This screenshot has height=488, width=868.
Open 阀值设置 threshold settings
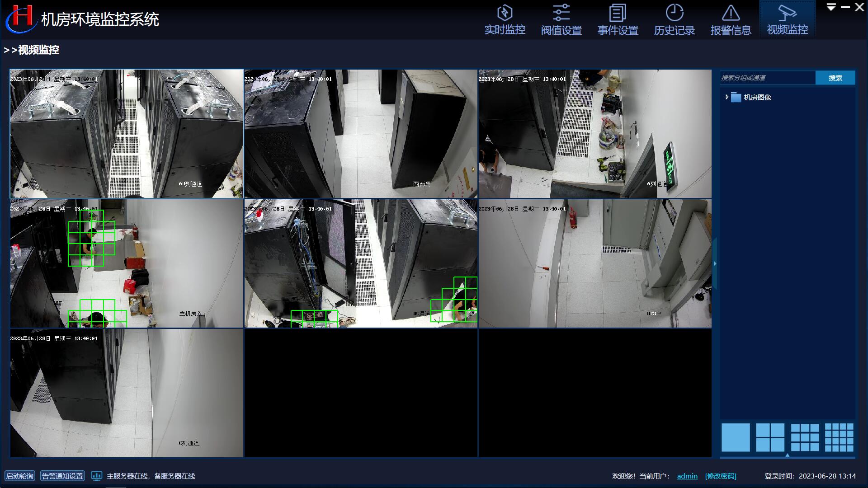click(561, 20)
